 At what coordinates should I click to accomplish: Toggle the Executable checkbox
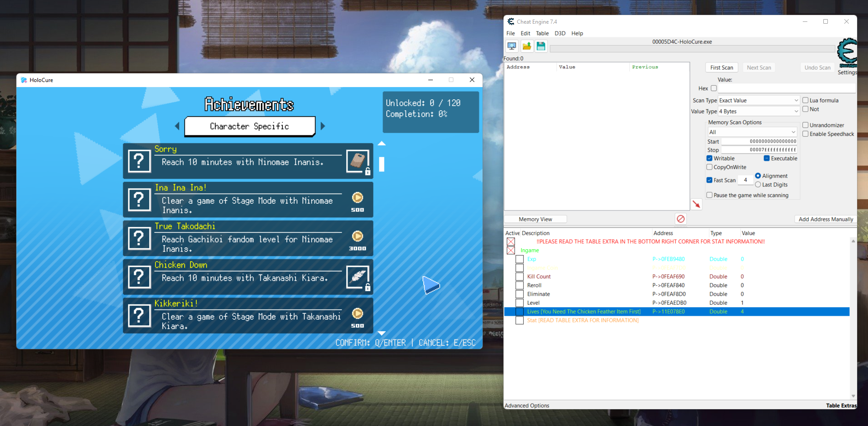coord(767,158)
